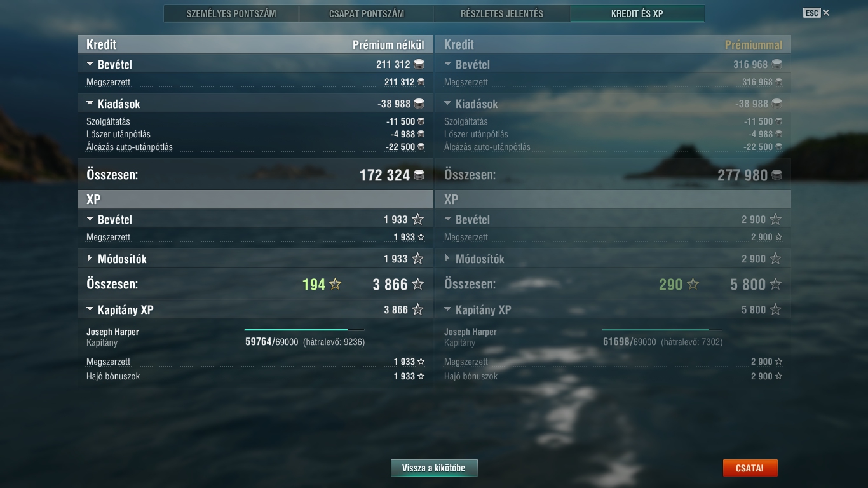Click the coin icon next to the 277 980 premium total
The height and width of the screenshot is (488, 868).
776,175
